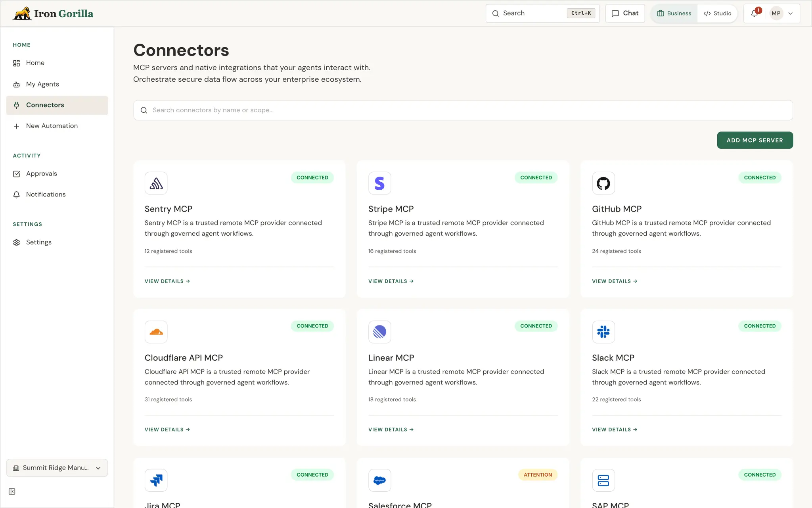Open the notifications bell in header

tap(755, 13)
